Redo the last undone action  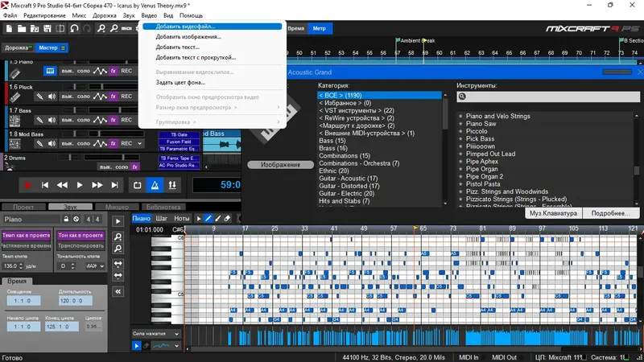click(87, 28)
